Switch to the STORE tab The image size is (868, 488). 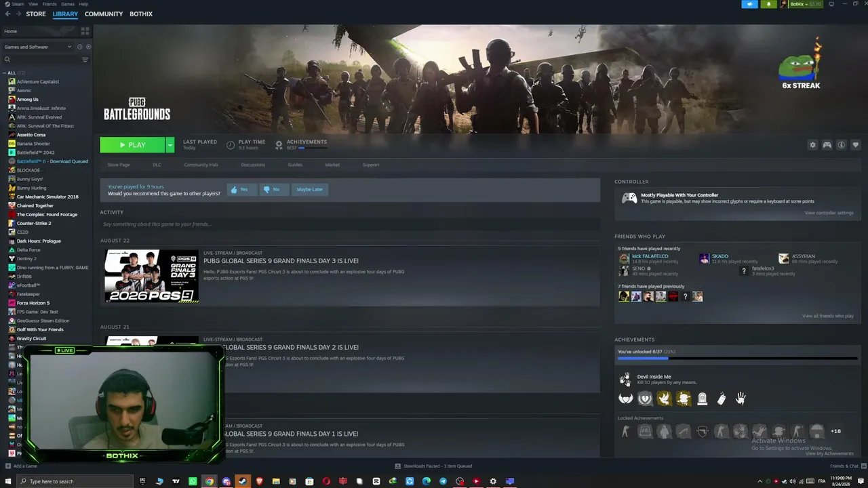[x=36, y=14]
